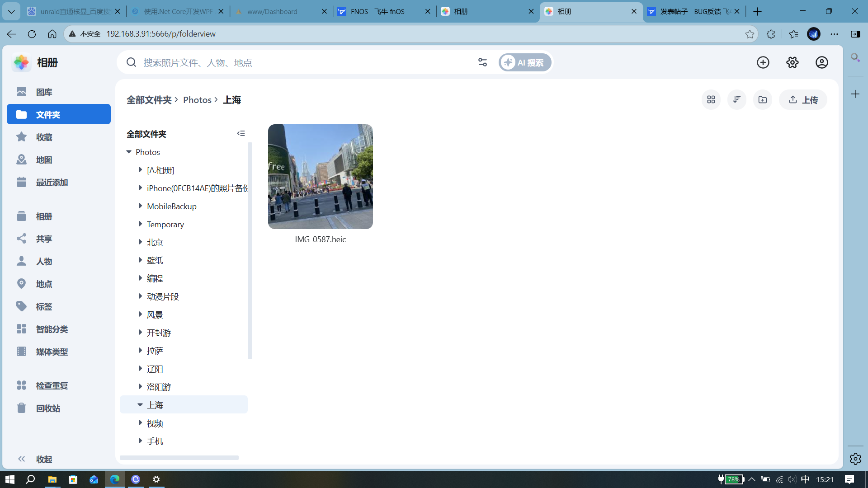Open the 回收站 sidebar item
This screenshot has width=868, height=488.
(48, 408)
